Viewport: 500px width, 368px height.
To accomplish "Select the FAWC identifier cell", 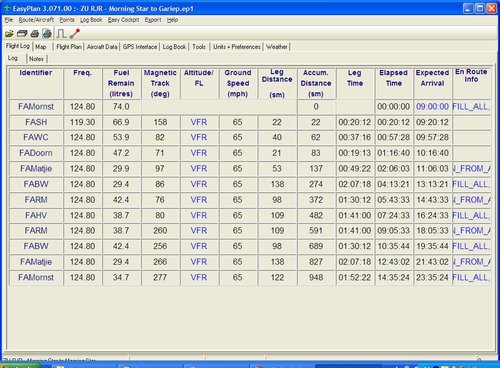I will pyautogui.click(x=36, y=137).
